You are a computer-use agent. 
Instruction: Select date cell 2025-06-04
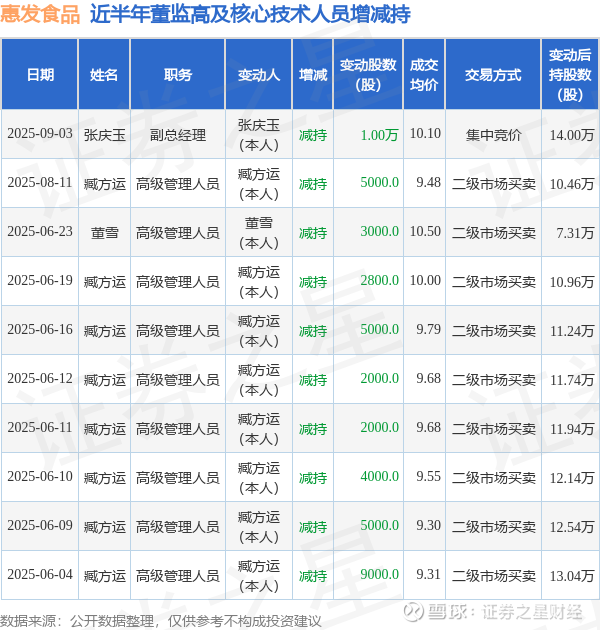click(x=40, y=575)
